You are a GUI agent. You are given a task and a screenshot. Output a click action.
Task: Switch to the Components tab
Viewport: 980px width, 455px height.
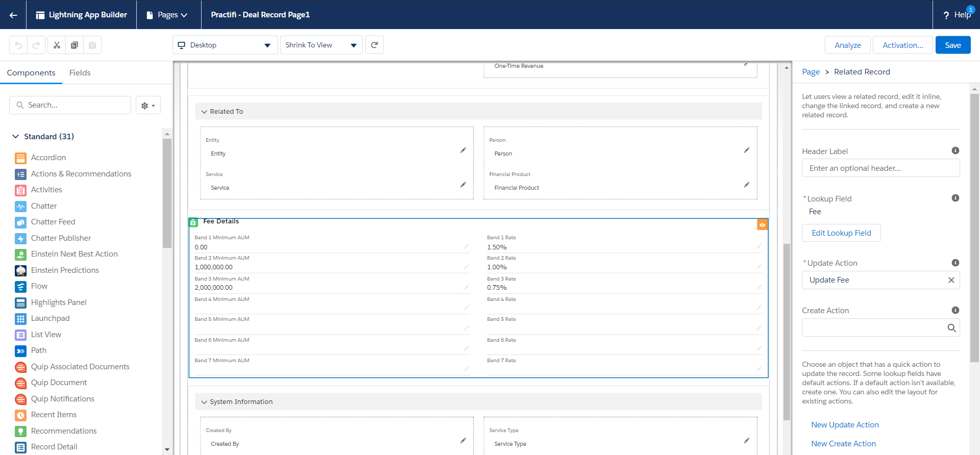(31, 73)
